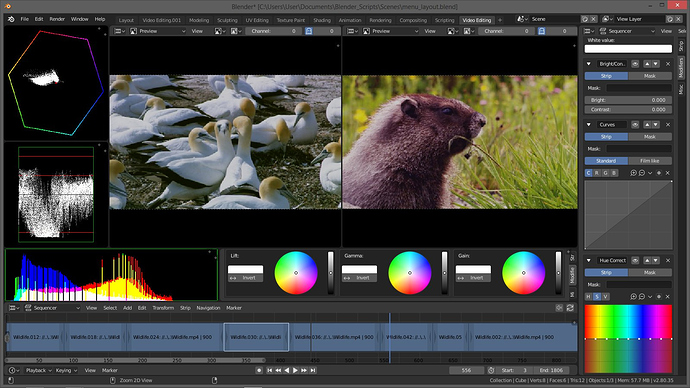Move the Bright/Contrast modifier down
The width and height of the screenshot is (690, 388).
pos(656,64)
